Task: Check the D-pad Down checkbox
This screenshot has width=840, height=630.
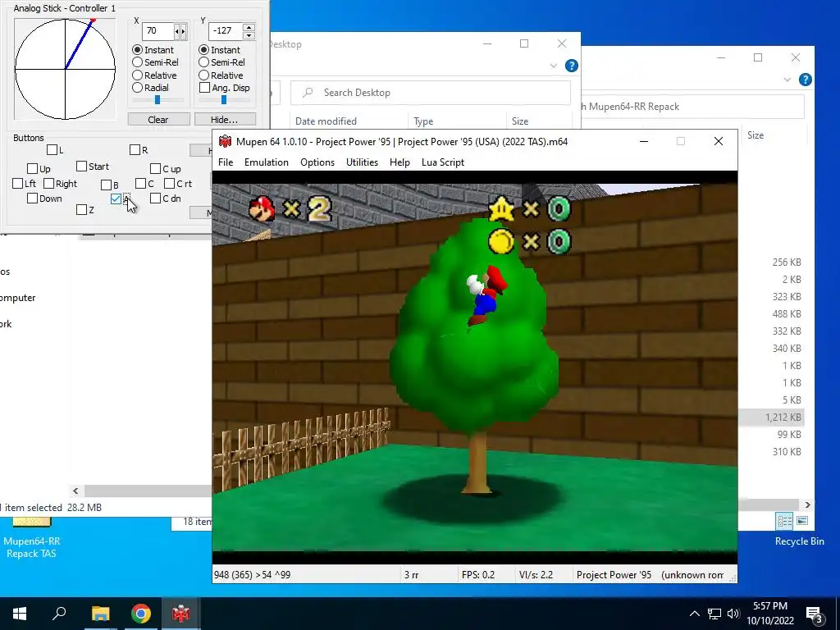Action: pos(32,199)
